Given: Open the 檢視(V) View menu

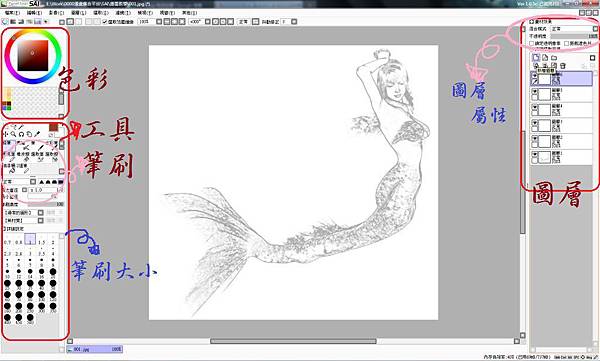Looking at the screenshot, I should coord(145,13).
